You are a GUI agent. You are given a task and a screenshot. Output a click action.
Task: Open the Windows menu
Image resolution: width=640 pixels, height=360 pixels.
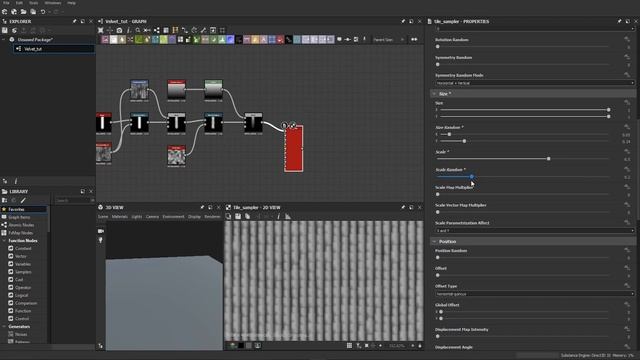(x=53, y=3)
